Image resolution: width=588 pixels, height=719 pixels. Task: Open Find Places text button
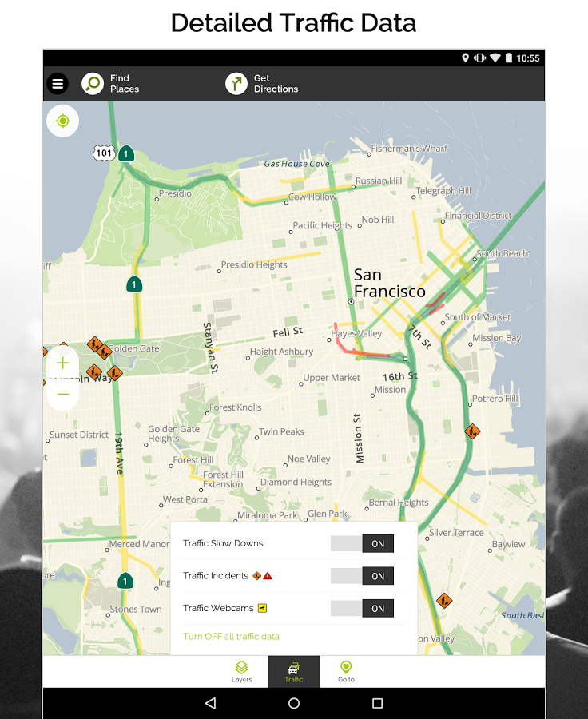[125, 84]
